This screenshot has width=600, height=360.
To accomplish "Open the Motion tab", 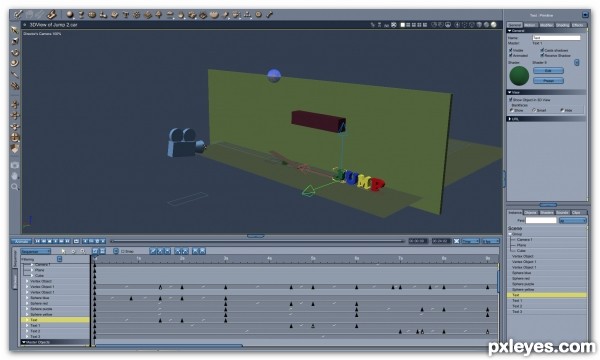I will click(x=530, y=25).
